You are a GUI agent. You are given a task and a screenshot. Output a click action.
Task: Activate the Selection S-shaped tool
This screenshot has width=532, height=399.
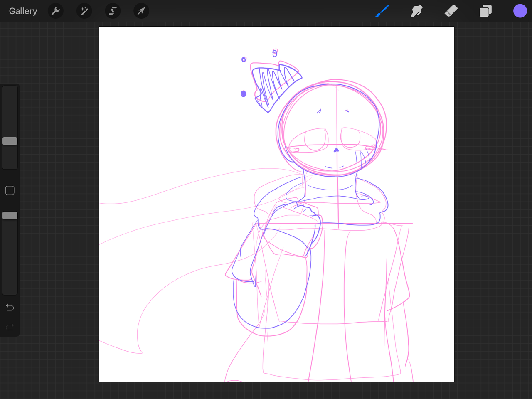pyautogui.click(x=113, y=11)
